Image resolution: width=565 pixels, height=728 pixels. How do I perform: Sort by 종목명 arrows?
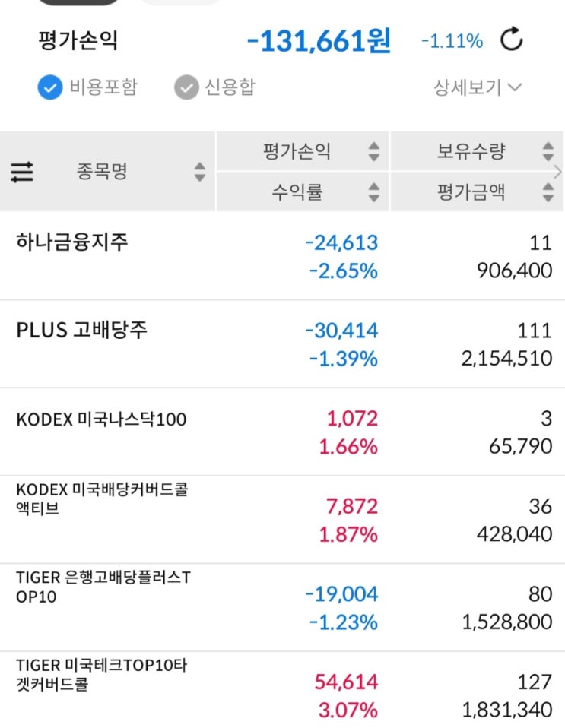click(x=199, y=172)
